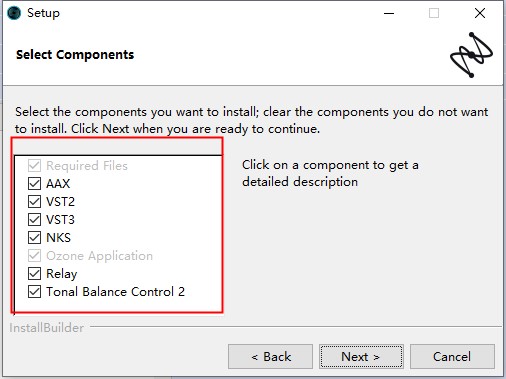Select the AAX label in component list
The image size is (506, 379).
[x=58, y=184]
